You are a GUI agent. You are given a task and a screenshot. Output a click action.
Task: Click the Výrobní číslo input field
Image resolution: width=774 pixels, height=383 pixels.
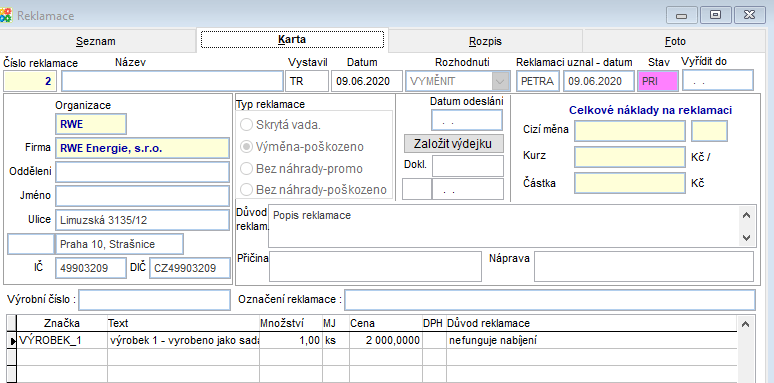[x=155, y=300]
